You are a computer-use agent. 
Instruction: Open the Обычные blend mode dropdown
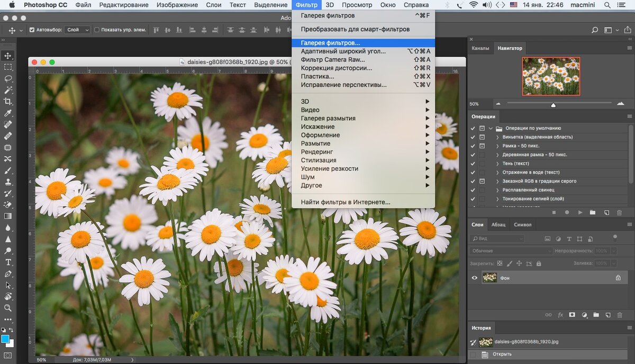click(511, 251)
